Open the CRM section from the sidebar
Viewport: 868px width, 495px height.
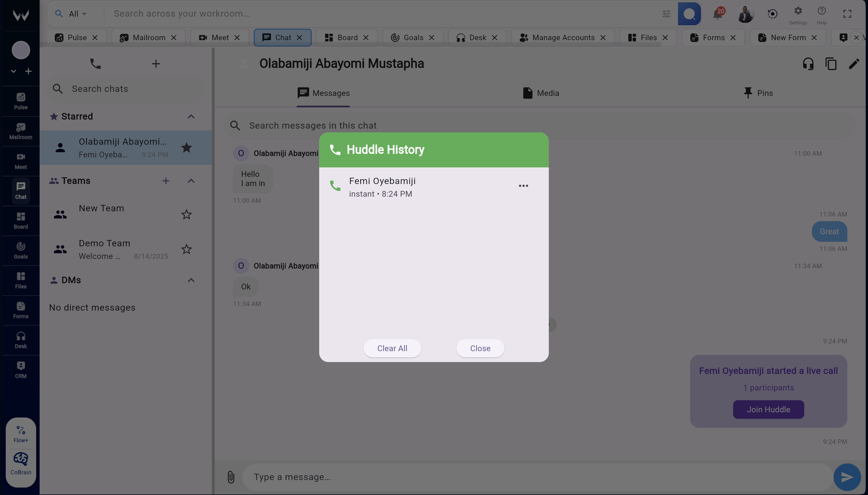click(x=20, y=369)
